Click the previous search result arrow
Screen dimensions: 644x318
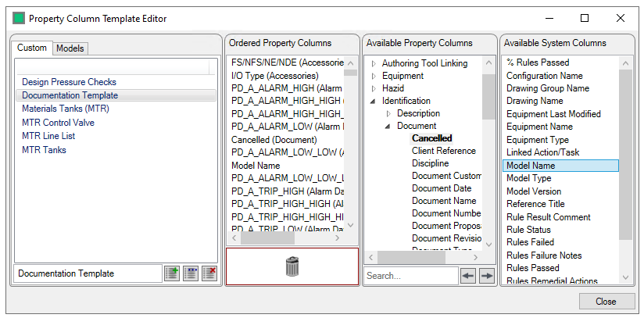[x=468, y=276]
